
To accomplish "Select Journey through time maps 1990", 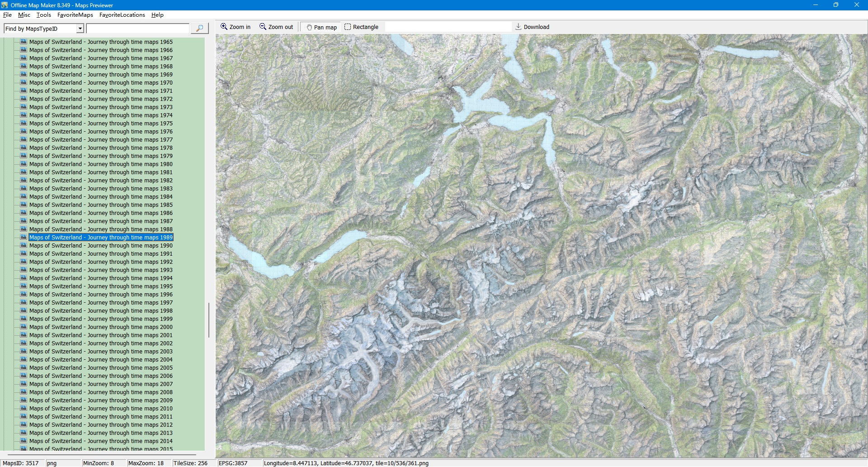I will click(x=101, y=246).
